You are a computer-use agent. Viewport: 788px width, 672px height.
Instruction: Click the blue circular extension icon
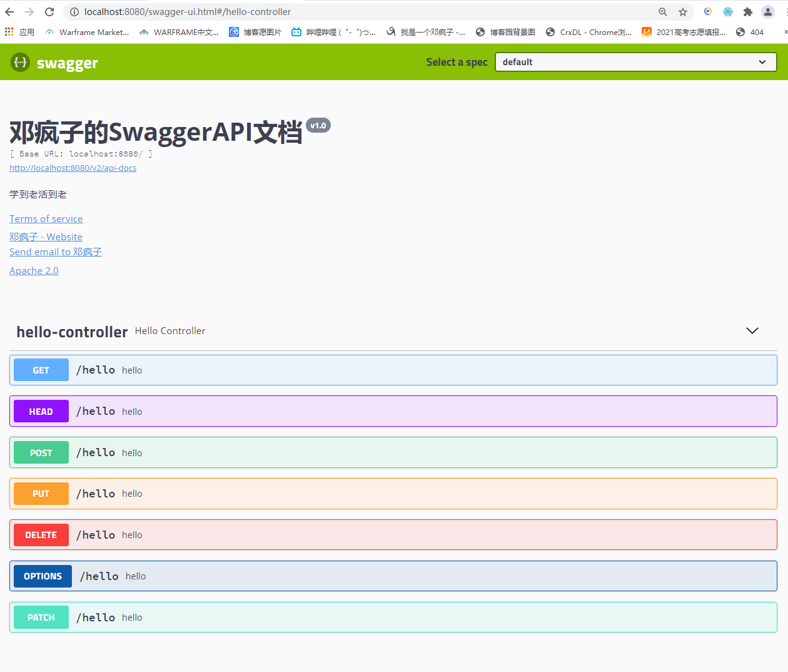click(708, 12)
